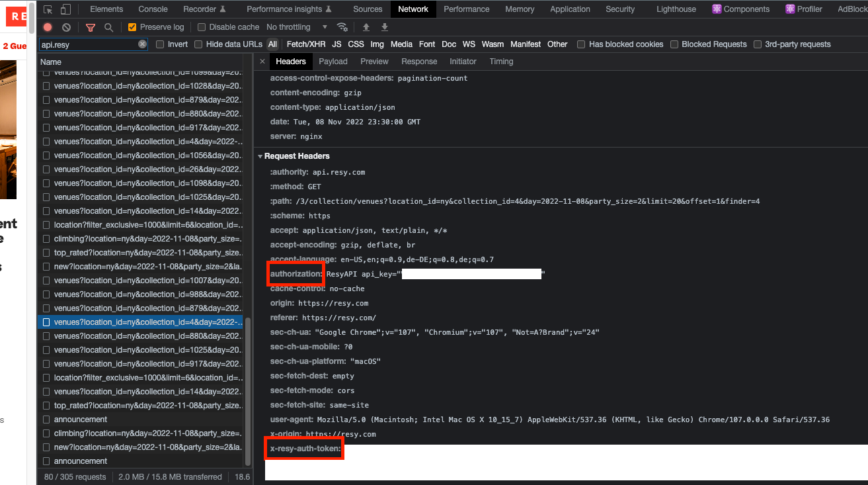Screen dimensions: 868x485
Task: Enable Disable cache checkbox
Action: 201,27
